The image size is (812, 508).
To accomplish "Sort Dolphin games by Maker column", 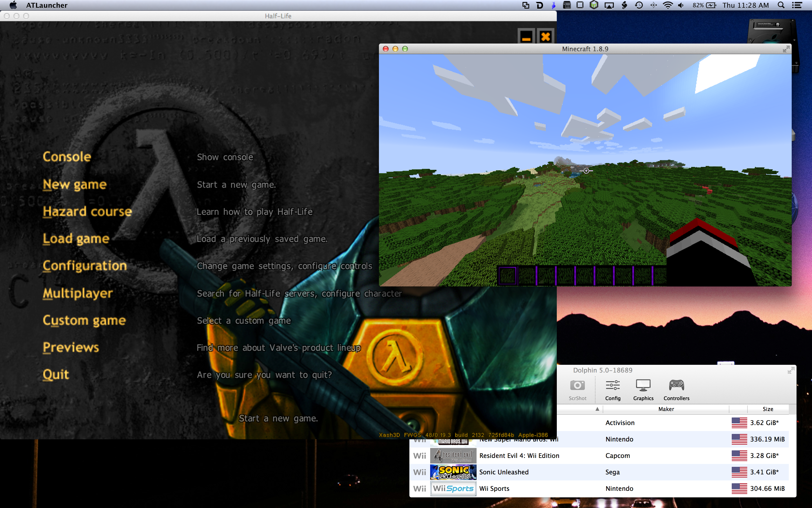I will 666,409.
